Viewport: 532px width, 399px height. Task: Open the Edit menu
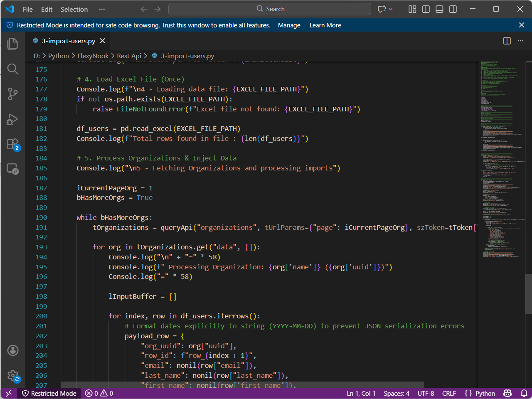tap(47, 9)
